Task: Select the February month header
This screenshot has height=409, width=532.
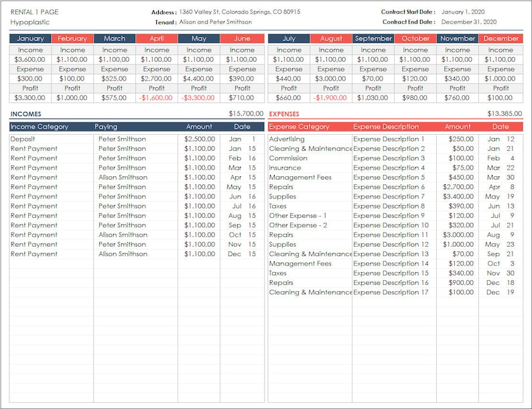Action: coord(72,38)
